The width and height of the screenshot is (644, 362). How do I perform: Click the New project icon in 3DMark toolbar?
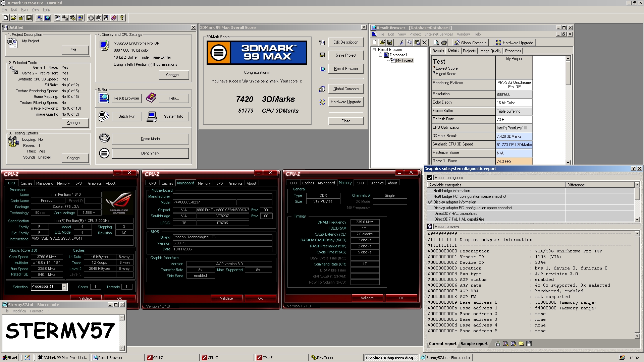[x=6, y=18]
